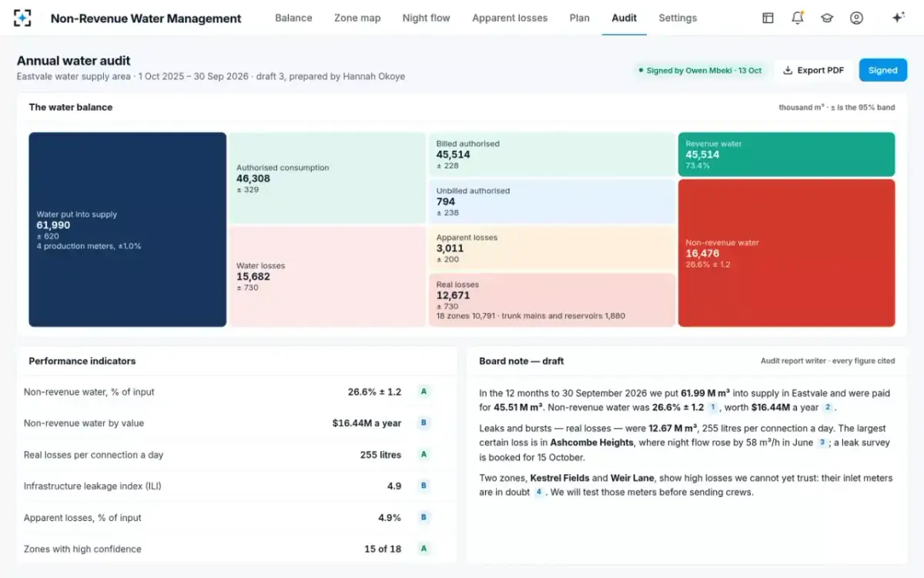924x578 pixels.
Task: Open the layout panel icon
Action: (x=768, y=18)
